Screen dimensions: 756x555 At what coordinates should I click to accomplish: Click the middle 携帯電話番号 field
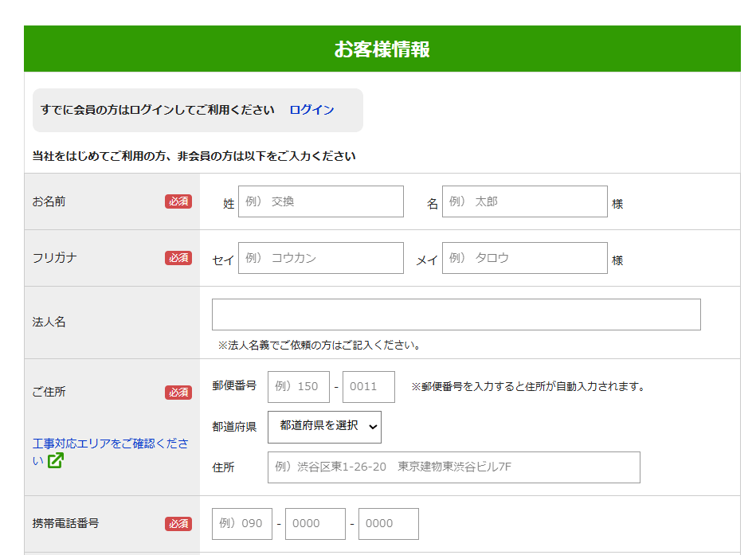point(315,524)
